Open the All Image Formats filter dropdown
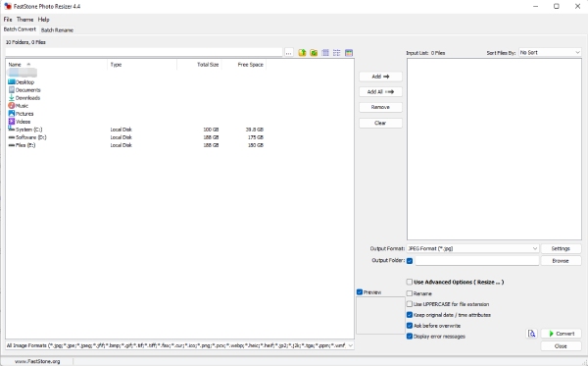588x366 pixels. click(x=179, y=345)
